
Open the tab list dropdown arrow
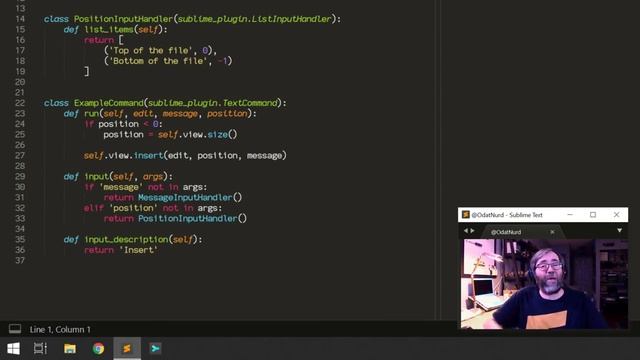click(620, 231)
